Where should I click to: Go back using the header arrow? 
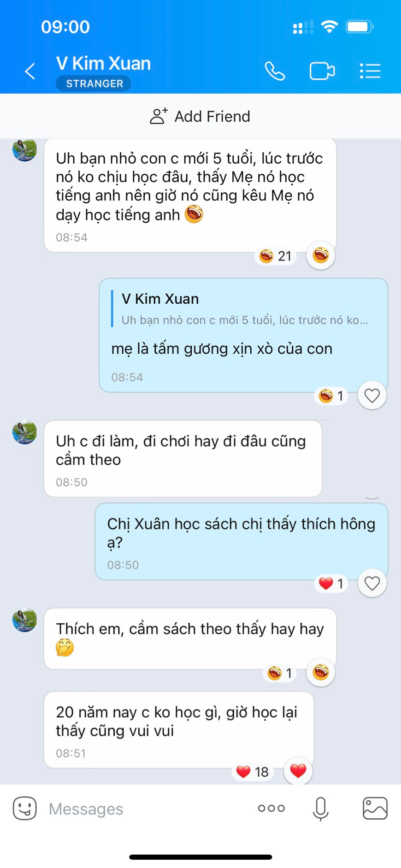click(30, 71)
